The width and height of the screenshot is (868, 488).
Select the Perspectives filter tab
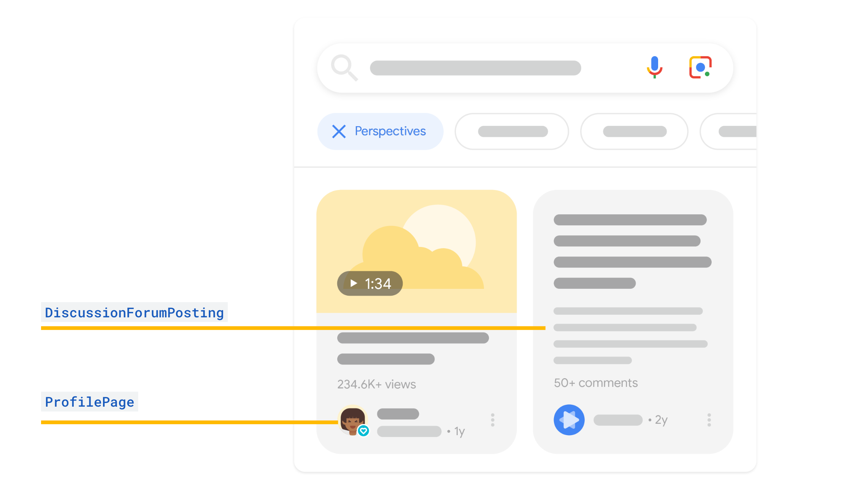pos(381,130)
